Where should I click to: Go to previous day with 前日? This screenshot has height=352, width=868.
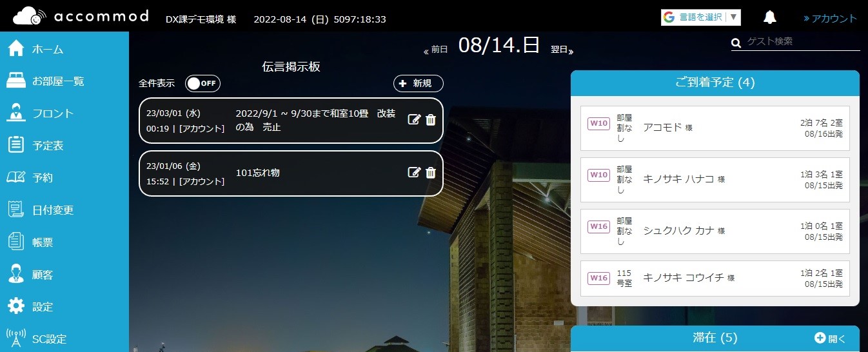(435, 50)
